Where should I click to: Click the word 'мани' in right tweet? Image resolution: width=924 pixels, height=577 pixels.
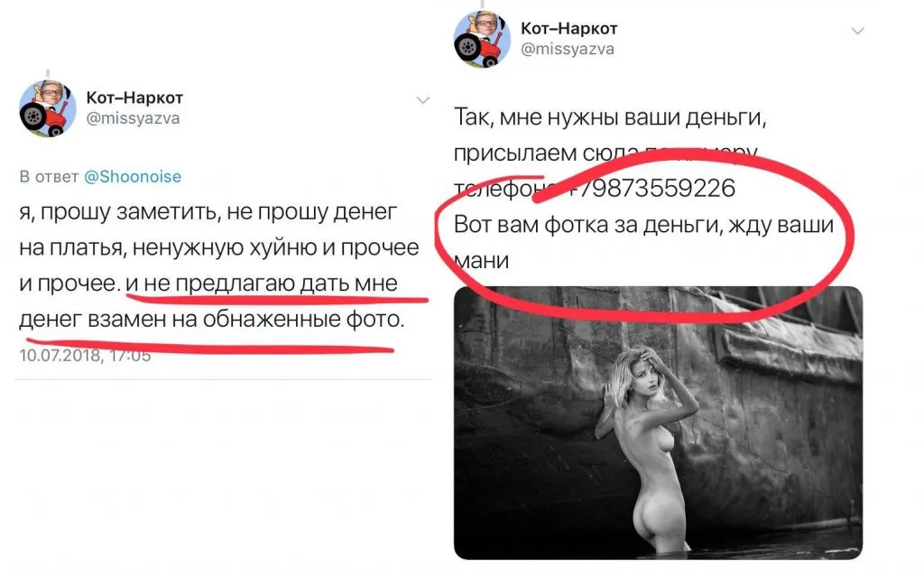point(482,260)
